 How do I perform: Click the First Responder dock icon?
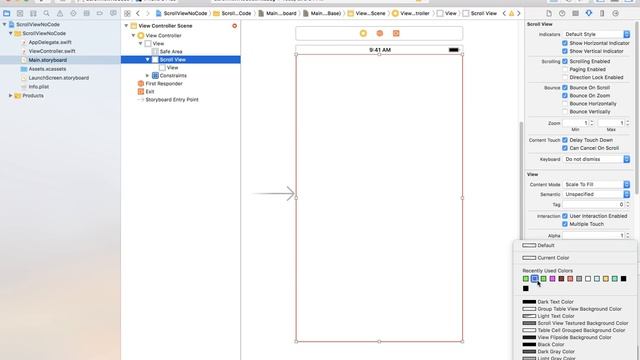click(380, 33)
